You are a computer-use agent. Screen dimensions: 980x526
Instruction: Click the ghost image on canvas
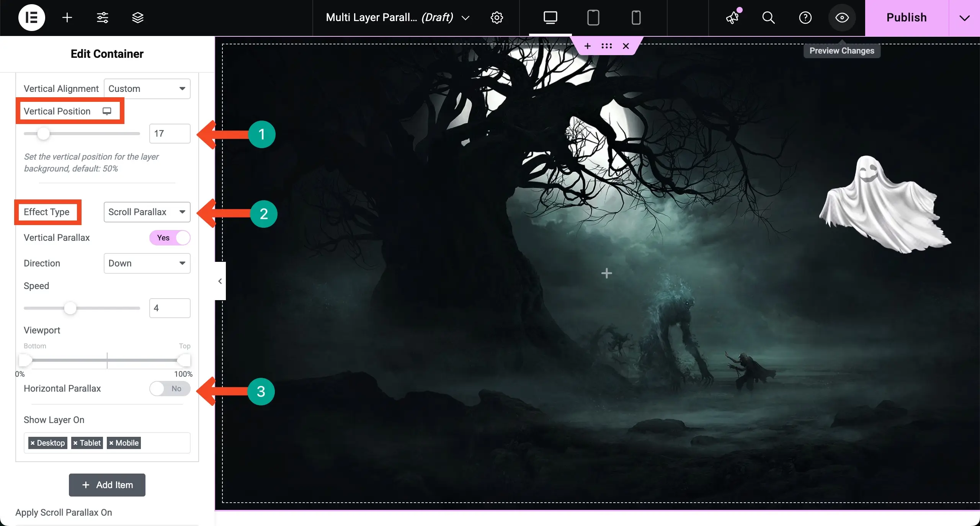pos(884,204)
